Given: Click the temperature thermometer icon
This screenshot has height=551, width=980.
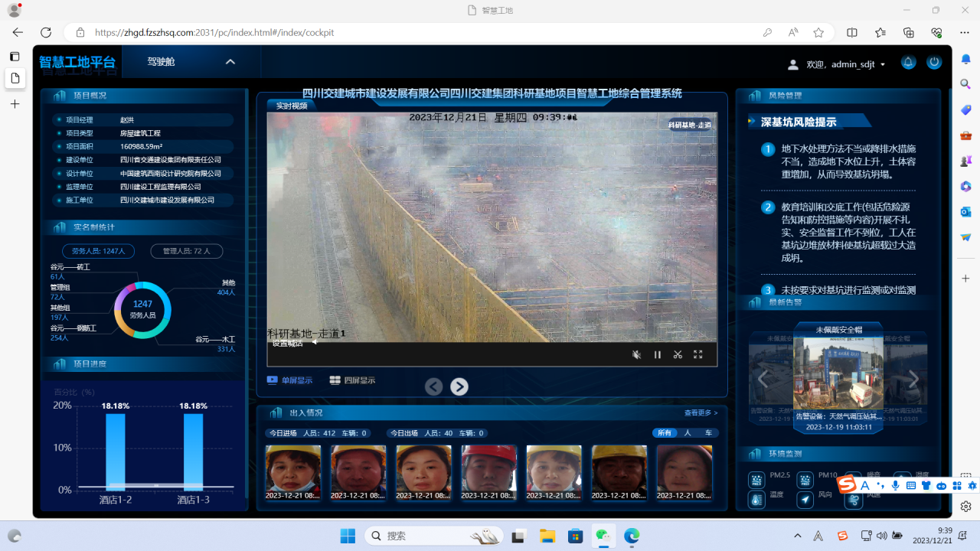Looking at the screenshot, I should pos(756,500).
